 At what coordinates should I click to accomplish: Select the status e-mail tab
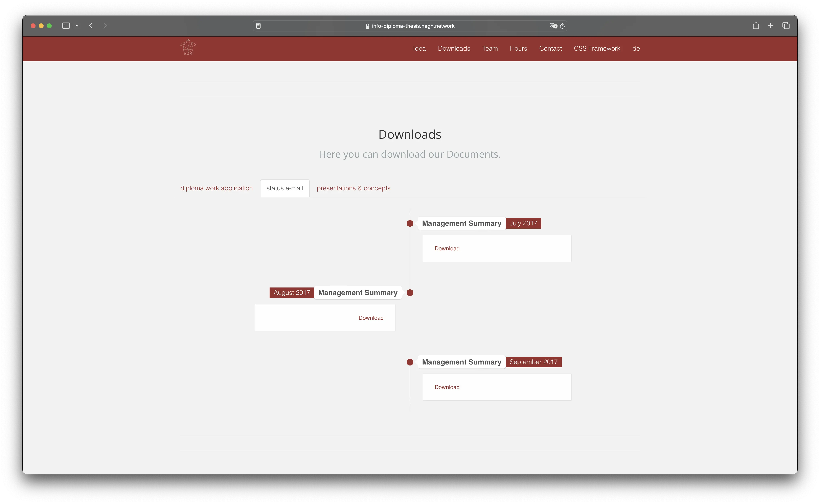pyautogui.click(x=284, y=188)
